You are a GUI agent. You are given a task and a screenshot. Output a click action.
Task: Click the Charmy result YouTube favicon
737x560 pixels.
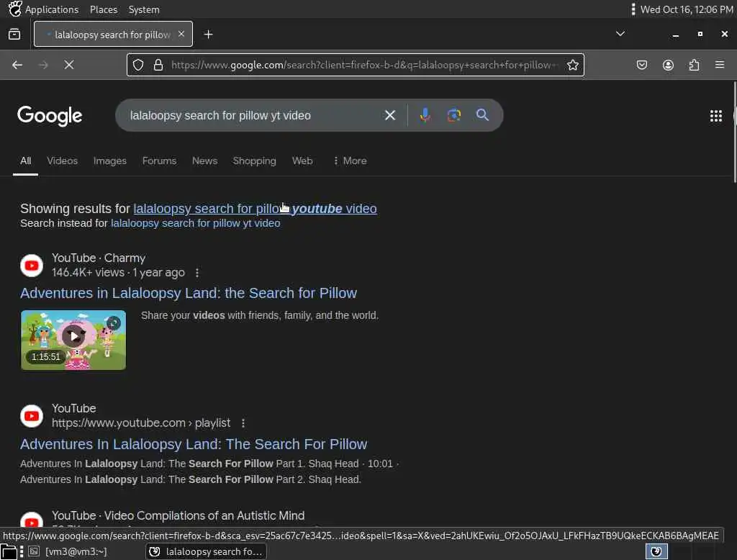[x=32, y=266]
